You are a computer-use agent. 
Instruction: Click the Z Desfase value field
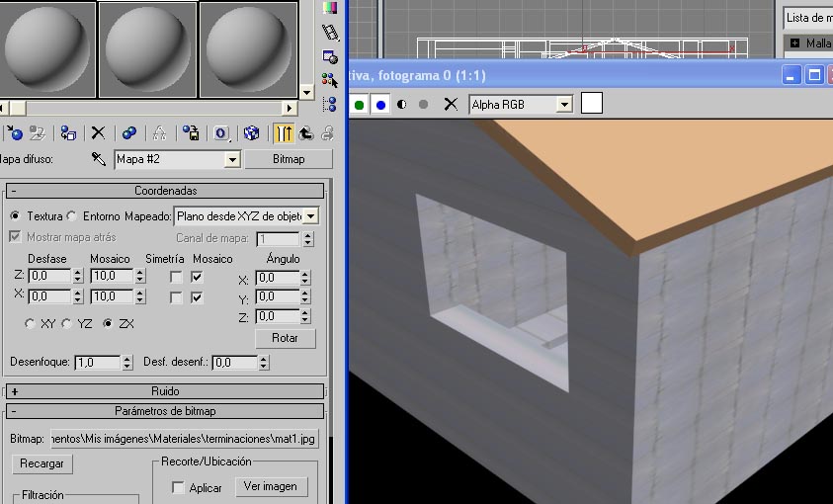pyautogui.click(x=50, y=276)
